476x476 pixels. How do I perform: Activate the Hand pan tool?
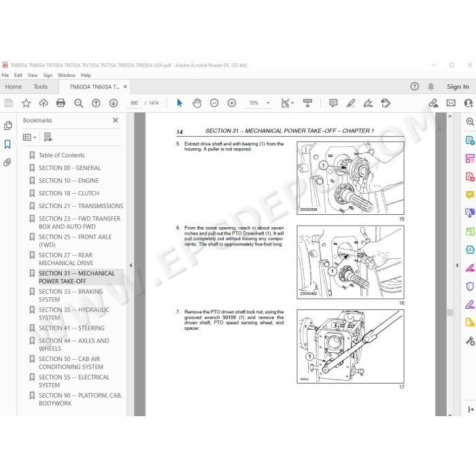click(197, 103)
